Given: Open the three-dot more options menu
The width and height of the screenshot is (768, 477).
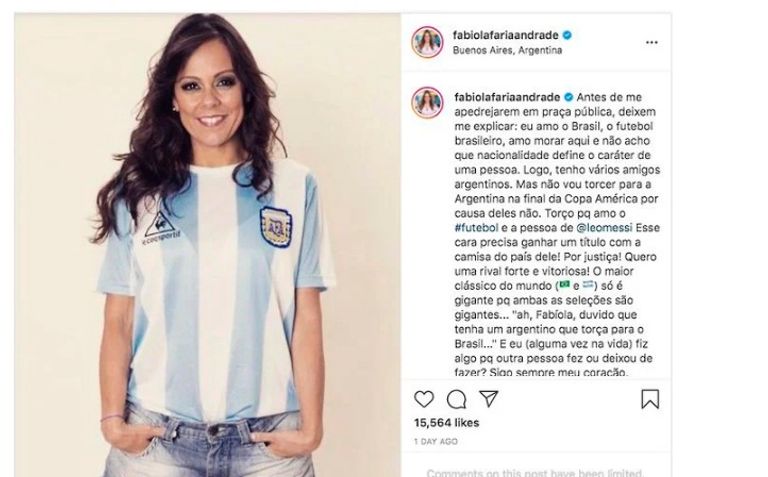Looking at the screenshot, I should click(651, 43).
